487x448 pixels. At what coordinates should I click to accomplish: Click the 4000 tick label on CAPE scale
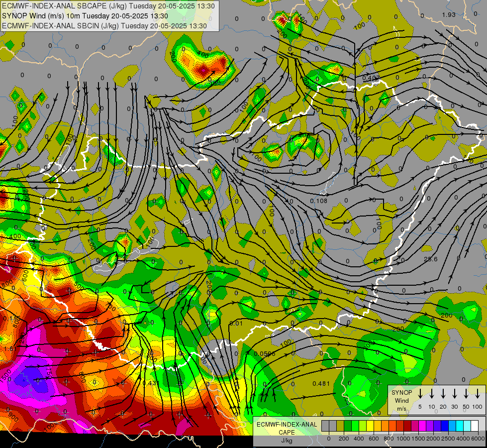coord(463,439)
